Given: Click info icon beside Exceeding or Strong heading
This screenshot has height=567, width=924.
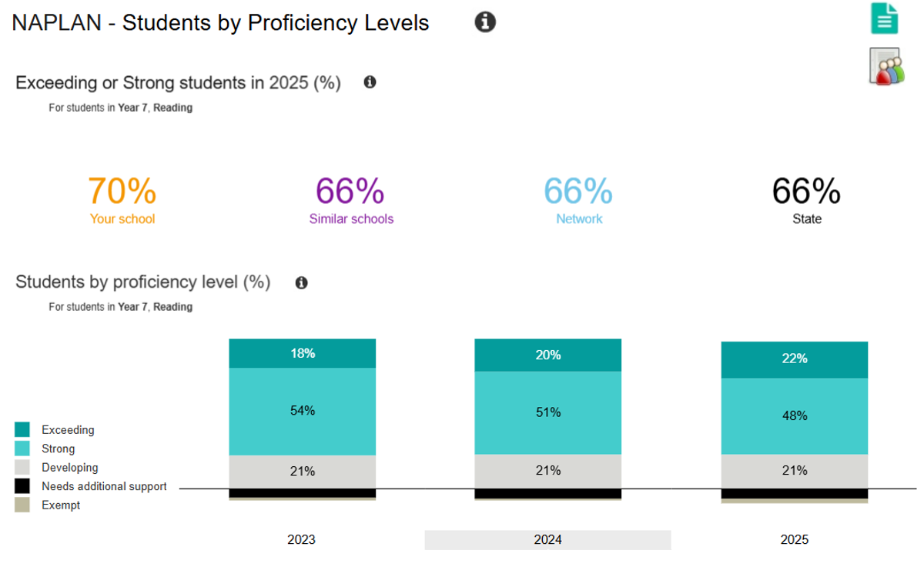Looking at the screenshot, I should point(370,82).
